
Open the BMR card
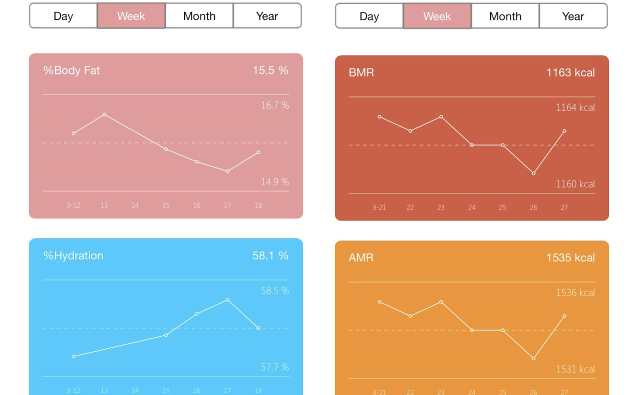[472, 138]
